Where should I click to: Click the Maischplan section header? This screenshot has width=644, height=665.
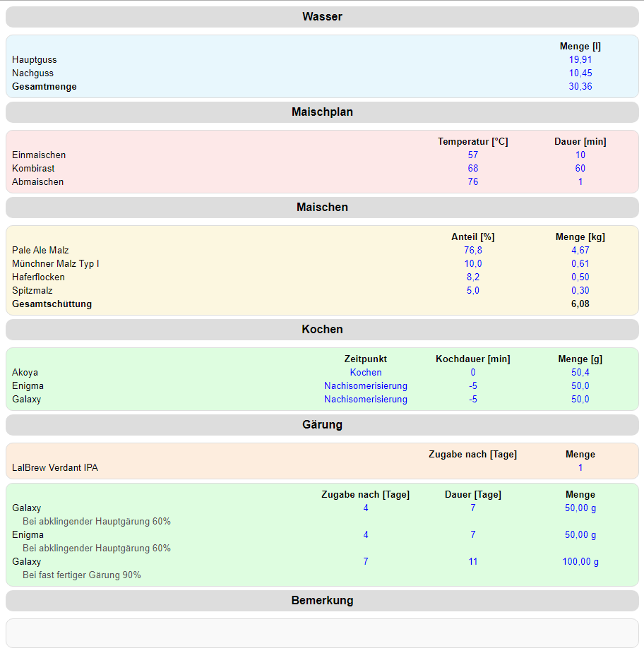click(x=322, y=112)
